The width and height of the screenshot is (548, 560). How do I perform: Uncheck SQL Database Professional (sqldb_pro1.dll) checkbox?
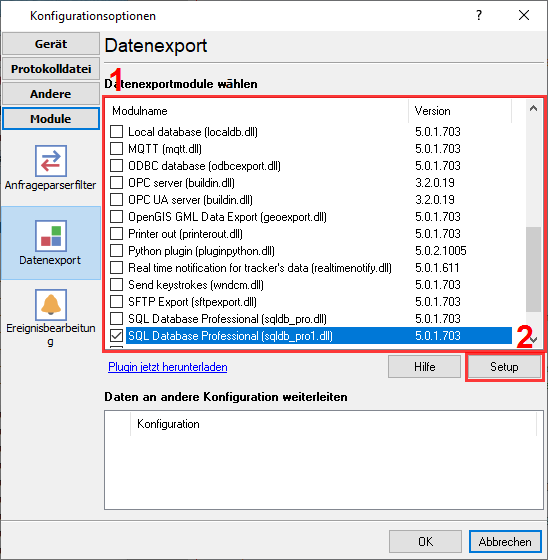coord(116,336)
